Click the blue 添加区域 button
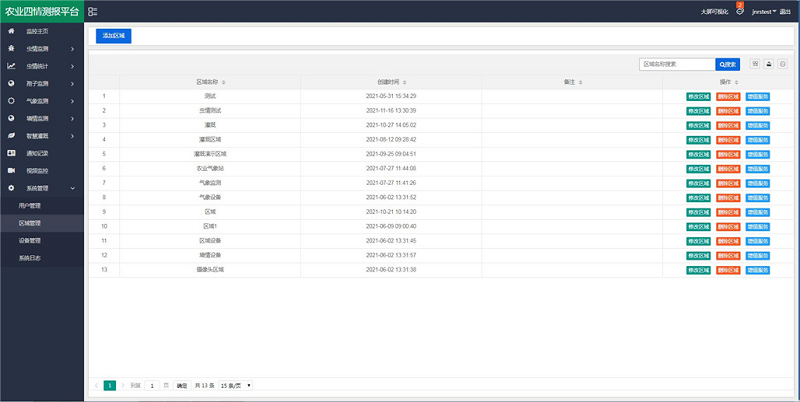The image size is (800, 402). (113, 36)
